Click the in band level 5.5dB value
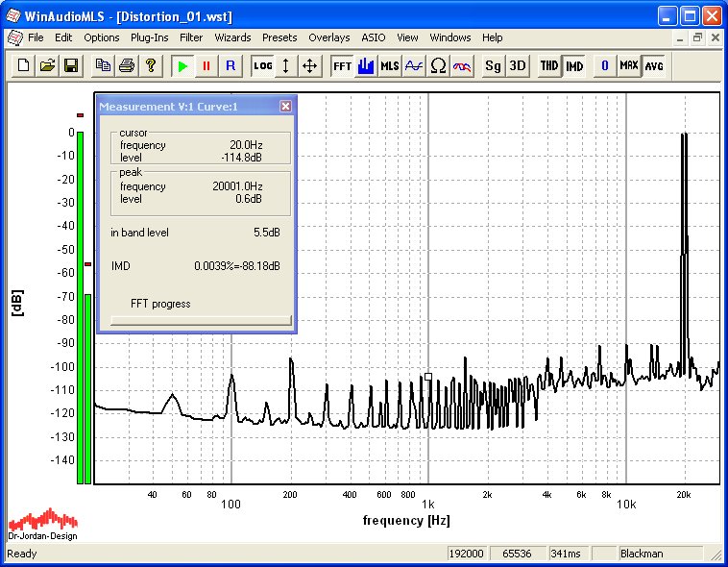Image resolution: width=728 pixels, height=567 pixels. pos(266,233)
